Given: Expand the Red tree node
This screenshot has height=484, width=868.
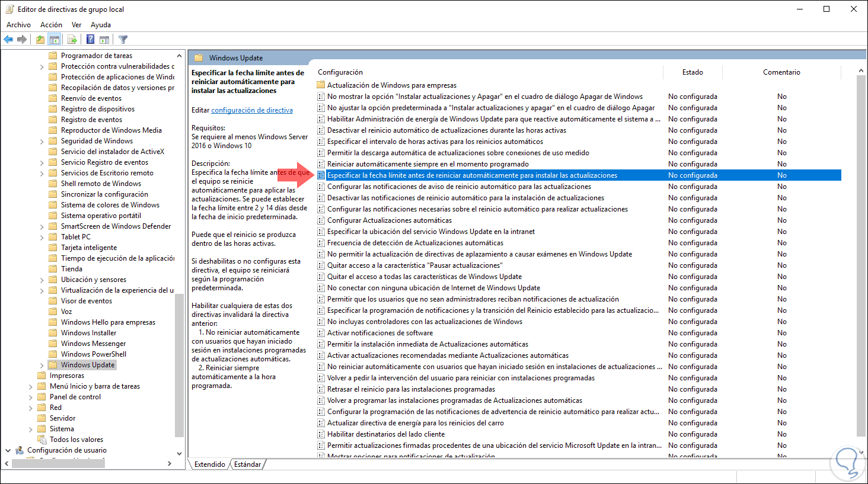Looking at the screenshot, I should click(x=30, y=408).
